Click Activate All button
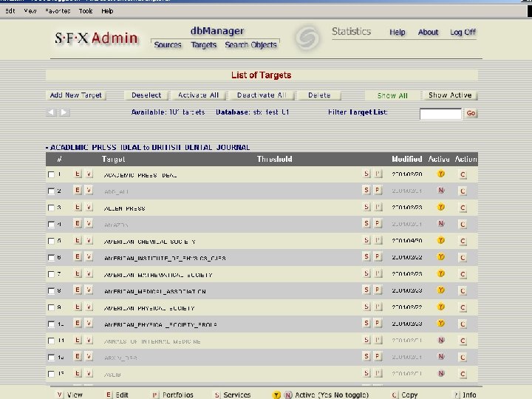532x399 pixels. point(198,95)
